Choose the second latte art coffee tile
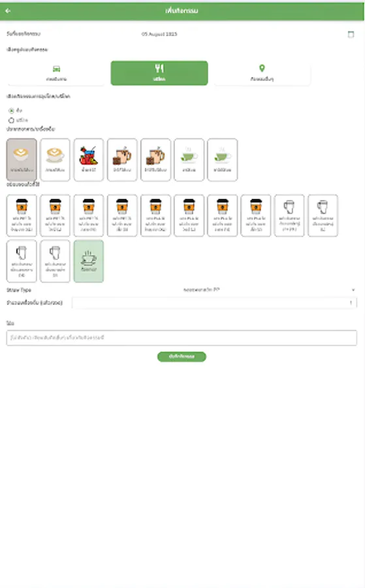The height and width of the screenshot is (588, 365). 55,160
